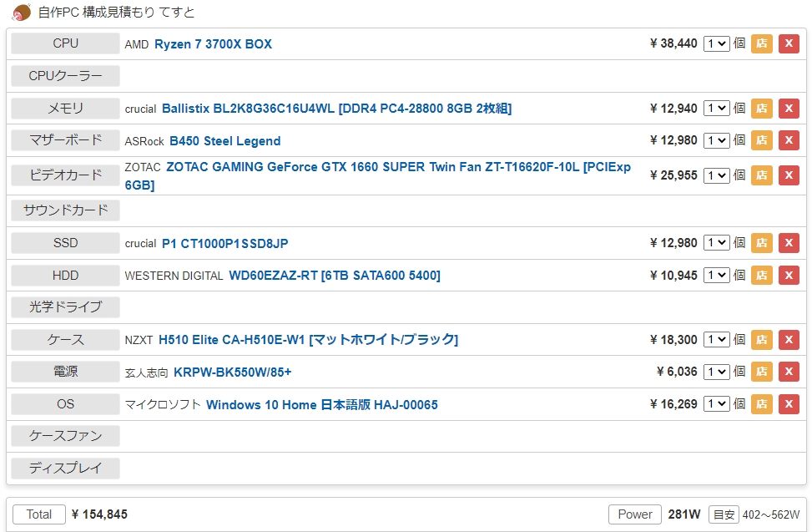Select the HDD category button

coord(65,275)
